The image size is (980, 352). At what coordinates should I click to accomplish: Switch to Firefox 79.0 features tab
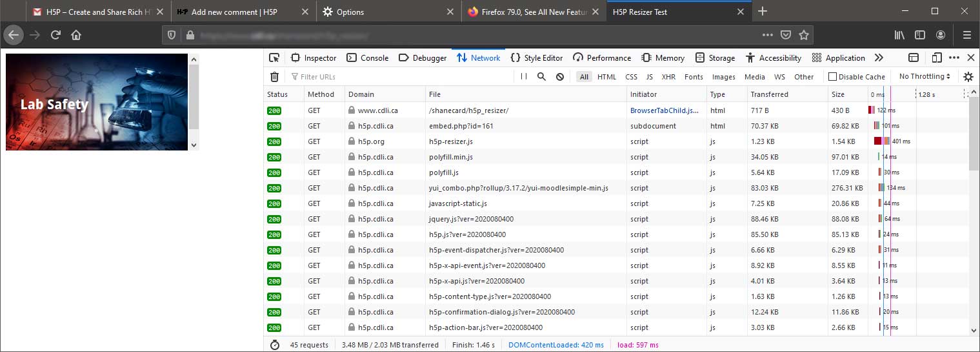[535, 12]
